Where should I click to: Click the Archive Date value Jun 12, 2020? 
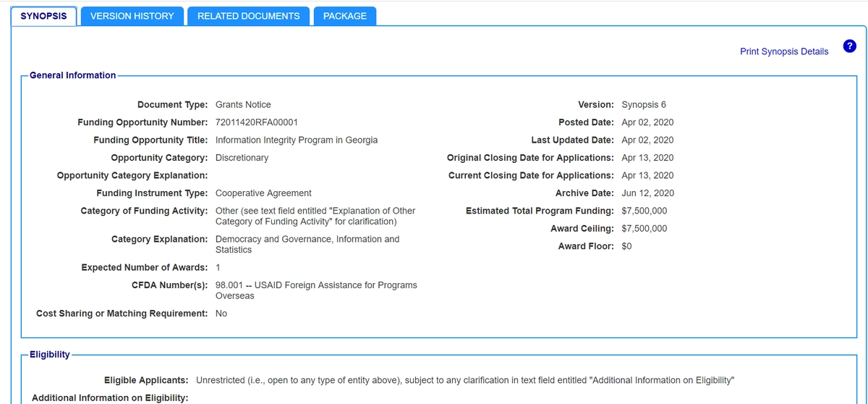pos(647,193)
